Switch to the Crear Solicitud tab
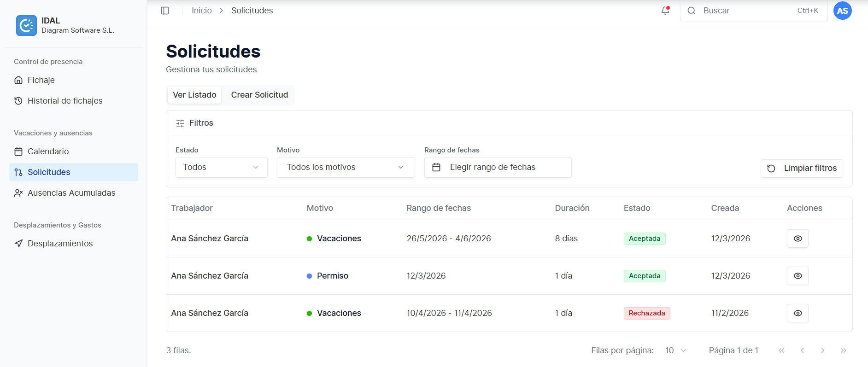 (x=259, y=95)
